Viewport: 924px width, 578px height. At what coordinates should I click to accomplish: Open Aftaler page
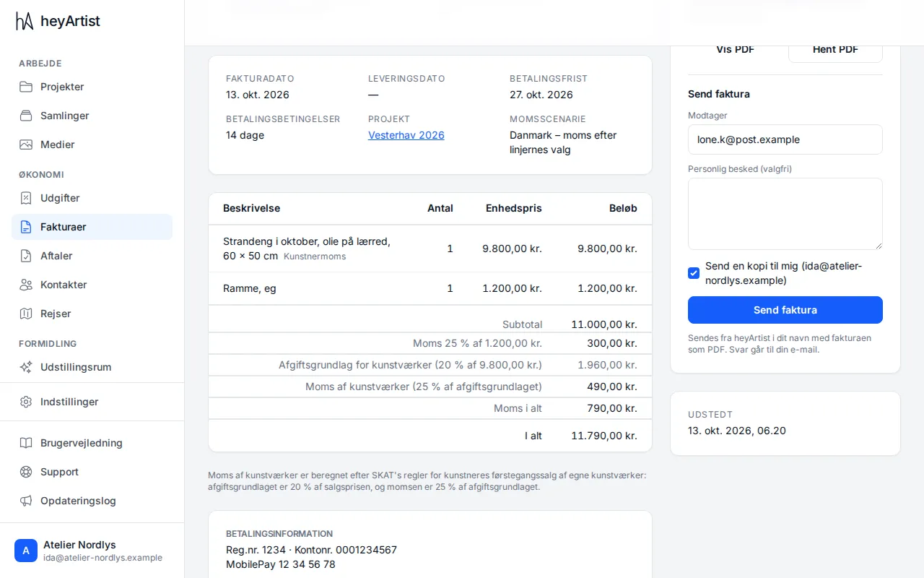92,256
